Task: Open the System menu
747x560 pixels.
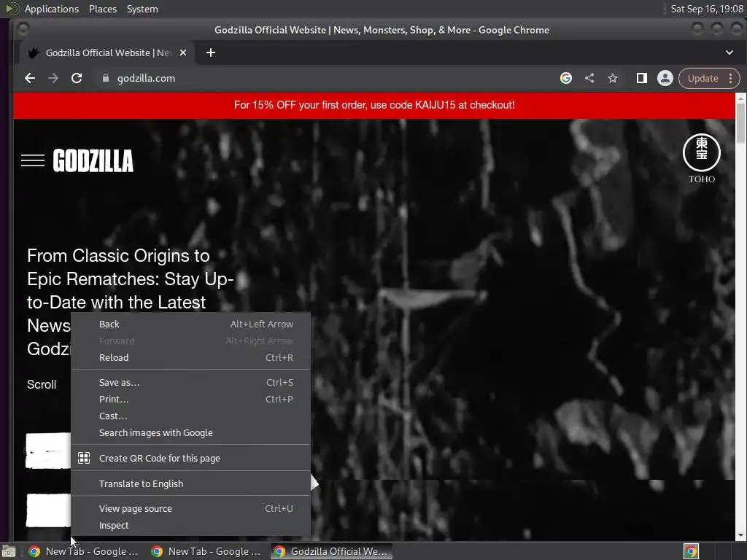Action: click(x=142, y=9)
